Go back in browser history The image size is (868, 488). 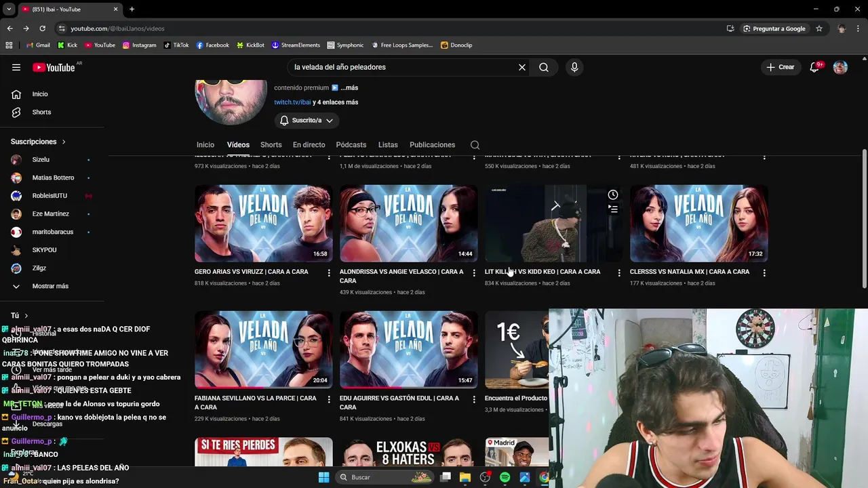(9, 28)
